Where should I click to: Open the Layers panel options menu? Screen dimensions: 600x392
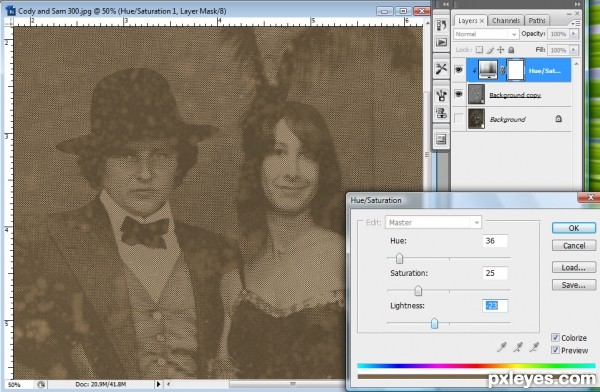[576, 23]
